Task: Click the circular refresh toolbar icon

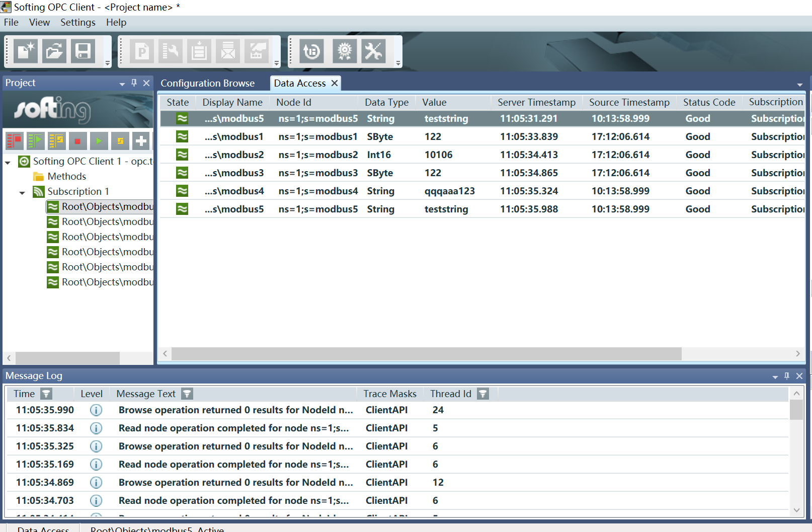Action: tap(312, 51)
